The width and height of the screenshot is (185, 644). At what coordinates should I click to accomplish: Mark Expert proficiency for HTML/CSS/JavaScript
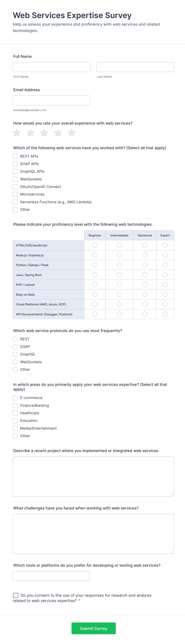(x=165, y=245)
